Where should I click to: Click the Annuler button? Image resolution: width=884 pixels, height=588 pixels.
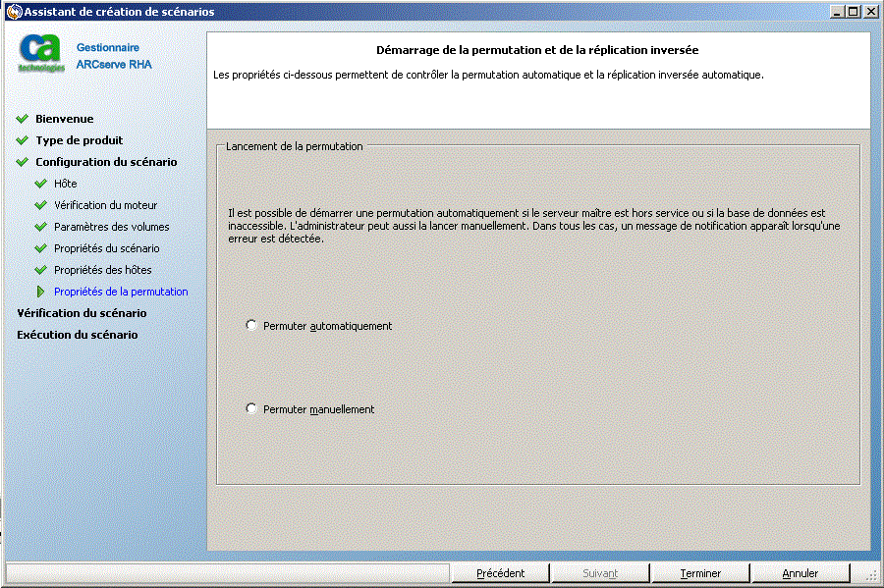[x=800, y=572]
